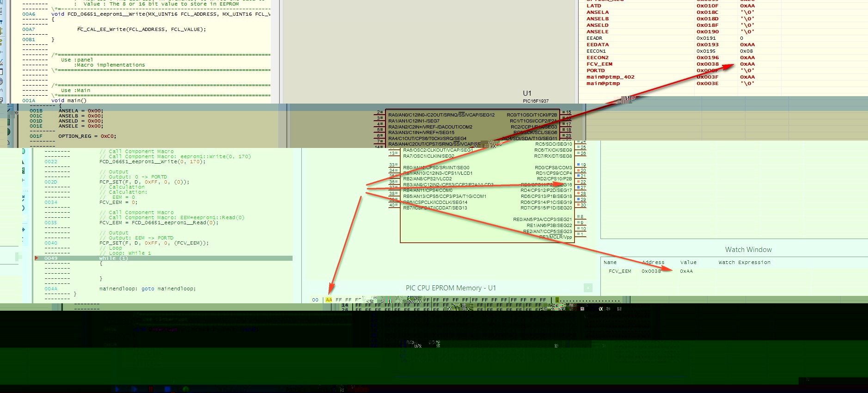Click the RB0/AN12 pin label on U1

(x=436, y=168)
